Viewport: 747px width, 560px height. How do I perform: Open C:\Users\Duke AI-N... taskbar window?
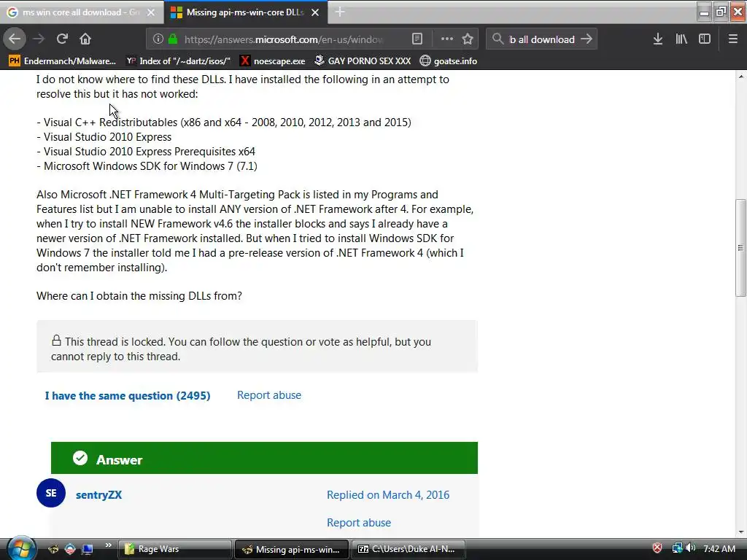click(x=409, y=549)
